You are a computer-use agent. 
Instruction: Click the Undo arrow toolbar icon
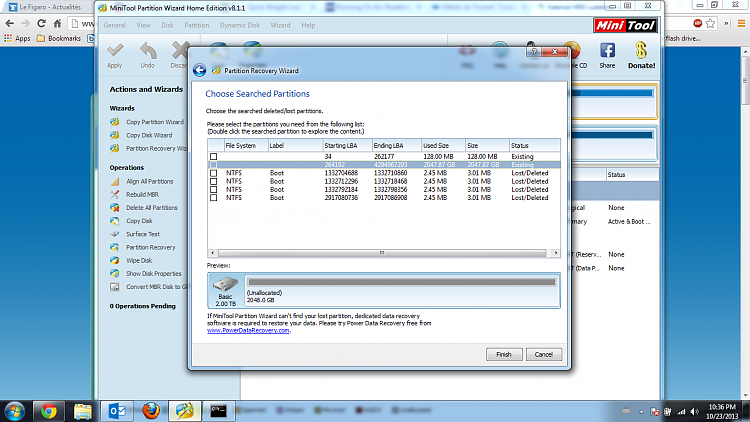tap(148, 50)
